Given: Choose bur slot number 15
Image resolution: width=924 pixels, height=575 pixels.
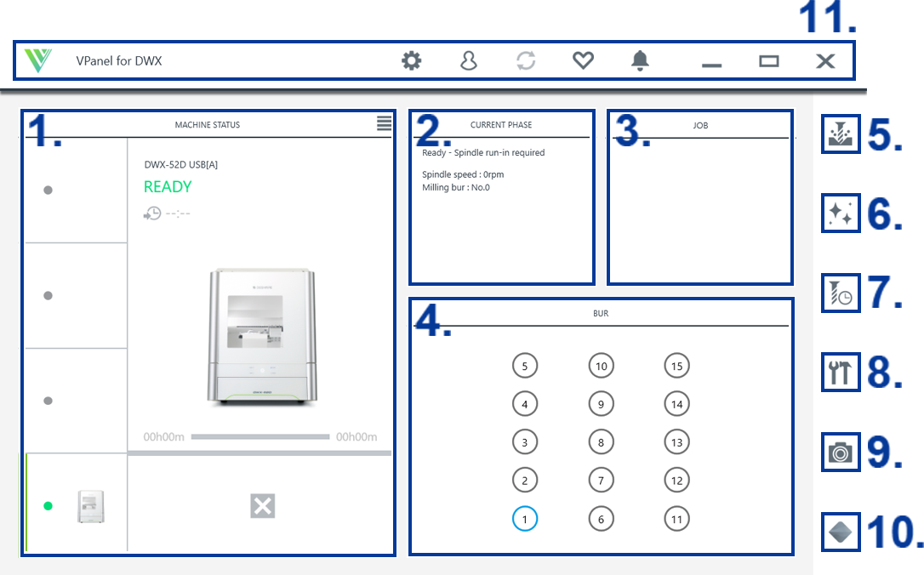Looking at the screenshot, I should point(676,366).
